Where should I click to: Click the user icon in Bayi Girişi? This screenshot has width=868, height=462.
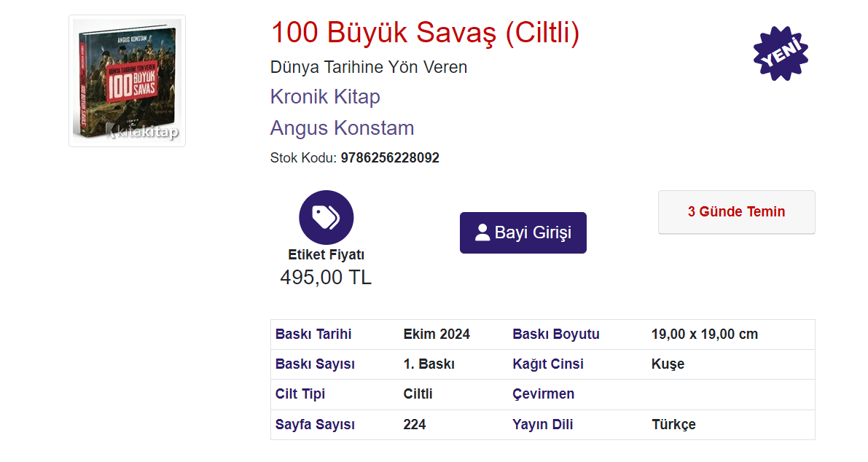click(x=482, y=233)
